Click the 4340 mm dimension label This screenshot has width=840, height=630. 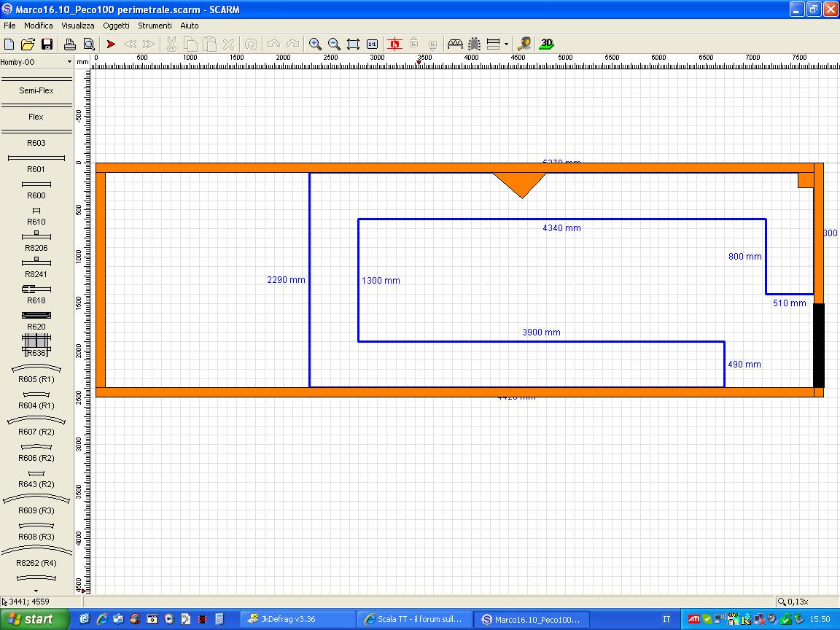(561, 228)
